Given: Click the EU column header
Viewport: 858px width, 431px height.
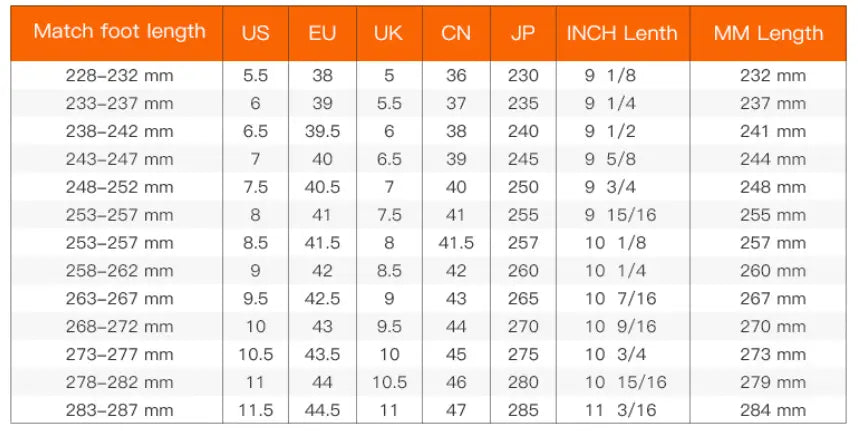Looking at the screenshot, I should pos(322,33).
